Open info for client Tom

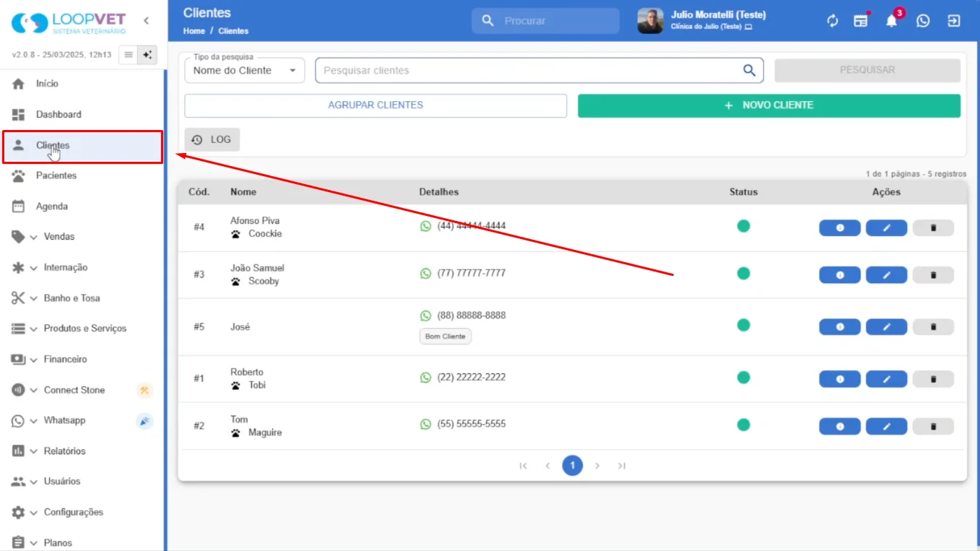840,427
